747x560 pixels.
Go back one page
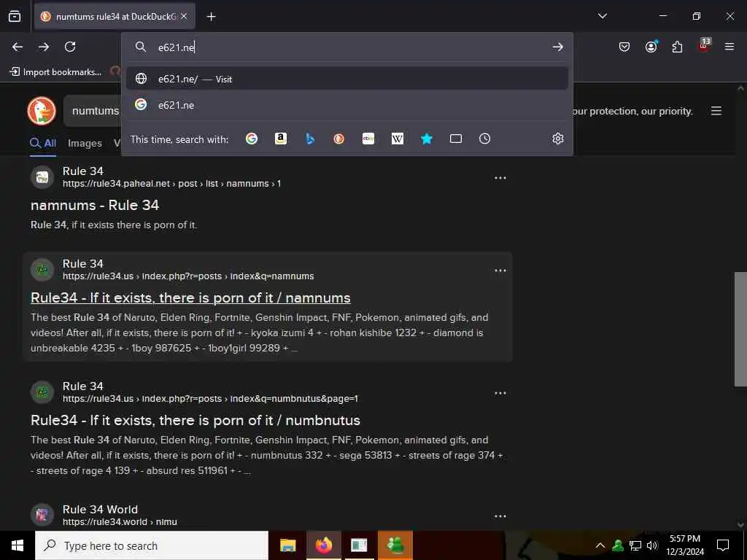pyautogui.click(x=18, y=47)
